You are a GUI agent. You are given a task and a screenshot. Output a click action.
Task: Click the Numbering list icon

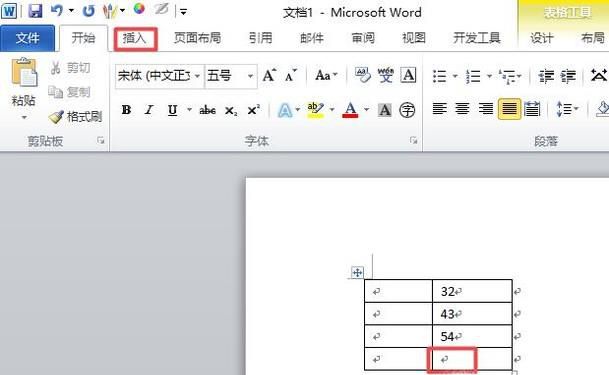(x=473, y=76)
